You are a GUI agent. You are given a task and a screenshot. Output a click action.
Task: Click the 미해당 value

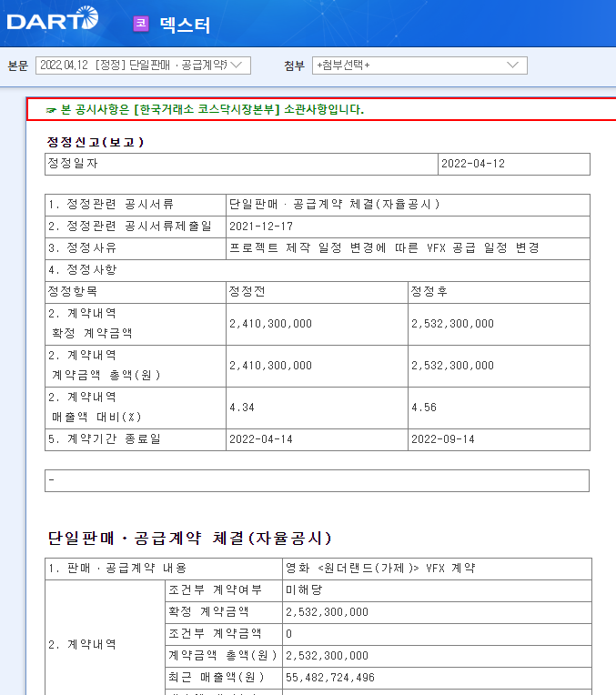304,590
